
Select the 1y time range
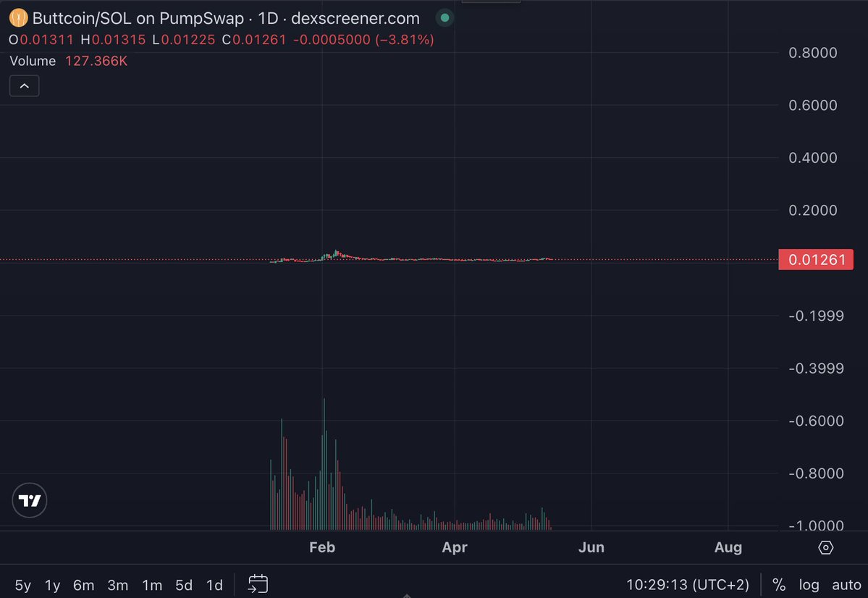[x=53, y=585]
